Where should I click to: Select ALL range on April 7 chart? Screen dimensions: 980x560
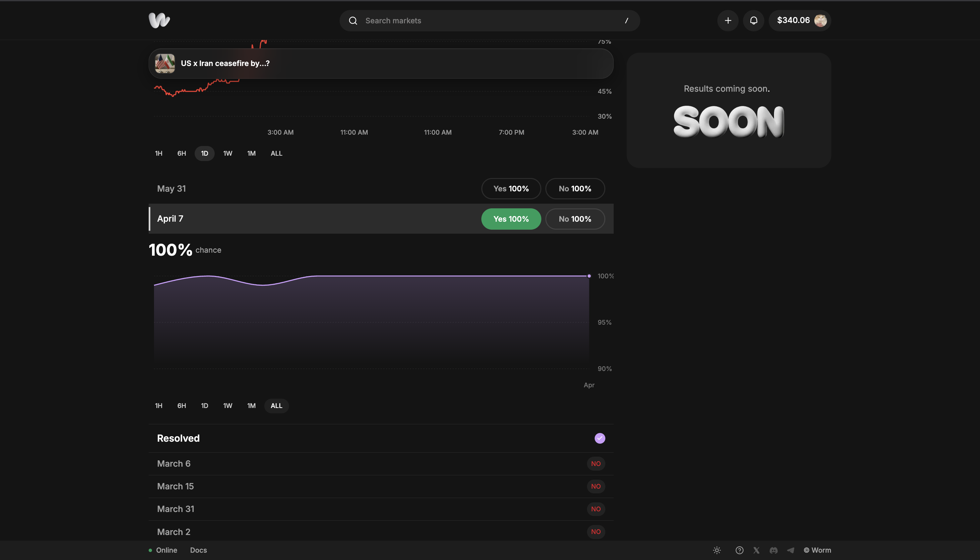[277, 406]
